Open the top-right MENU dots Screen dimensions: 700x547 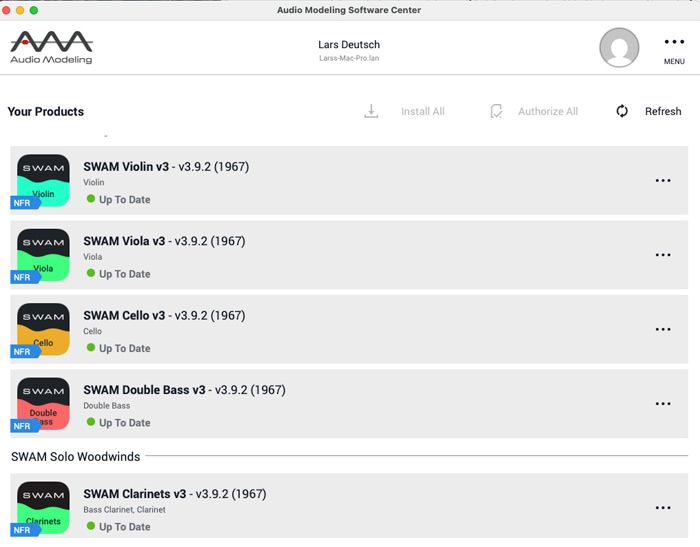coord(674,42)
